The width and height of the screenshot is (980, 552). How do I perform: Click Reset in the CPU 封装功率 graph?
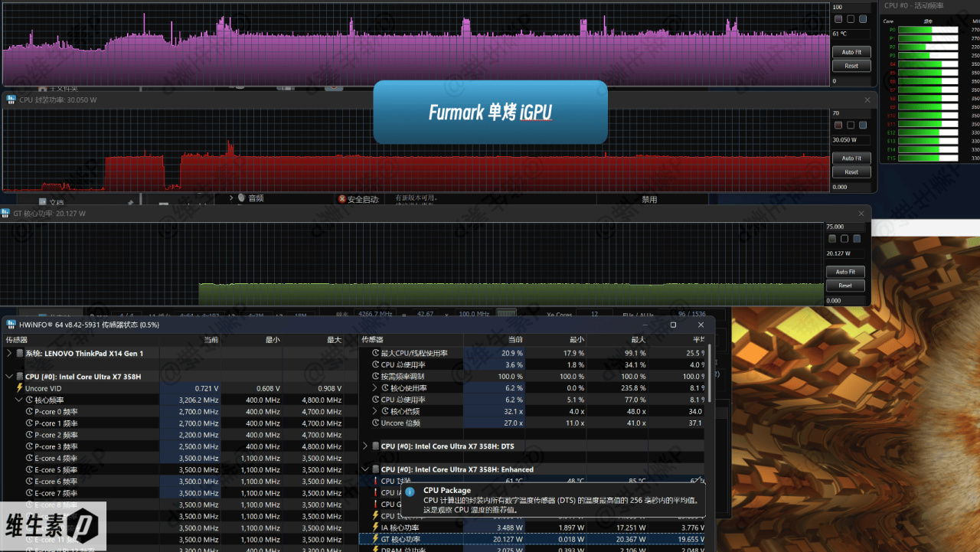click(851, 172)
